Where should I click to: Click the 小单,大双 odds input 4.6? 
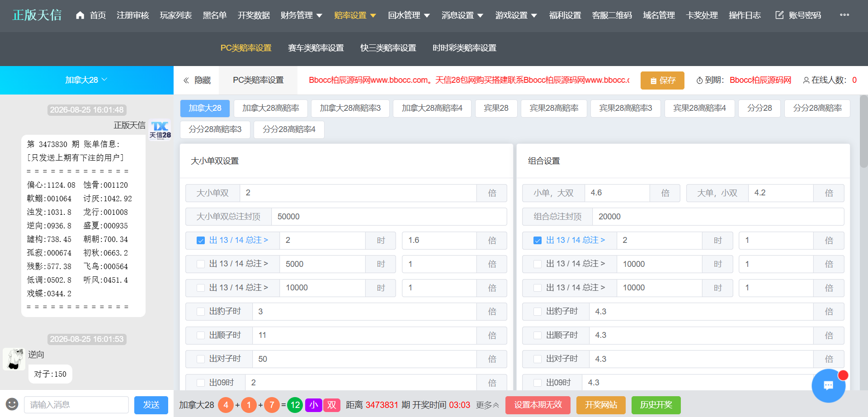pyautogui.click(x=617, y=193)
